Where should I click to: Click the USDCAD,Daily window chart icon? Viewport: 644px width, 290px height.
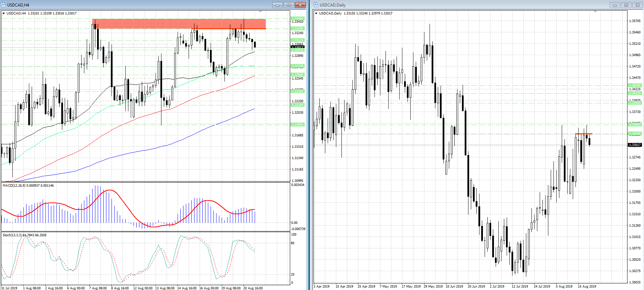[316, 5]
